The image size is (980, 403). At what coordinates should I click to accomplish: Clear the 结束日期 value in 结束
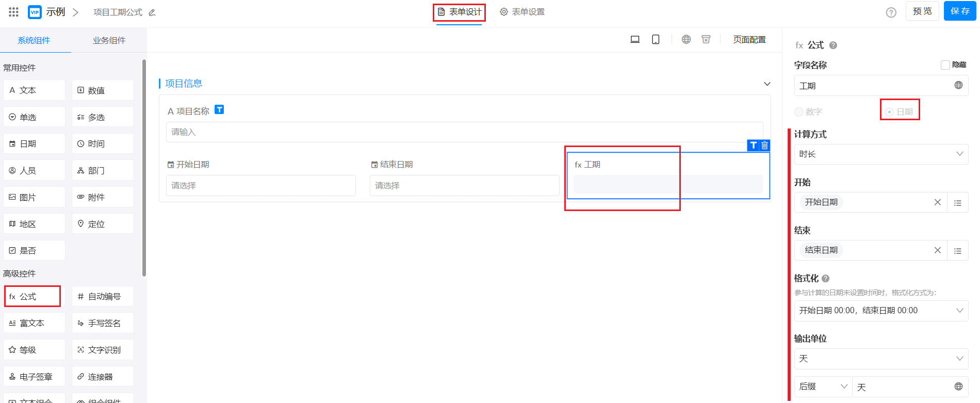937,250
